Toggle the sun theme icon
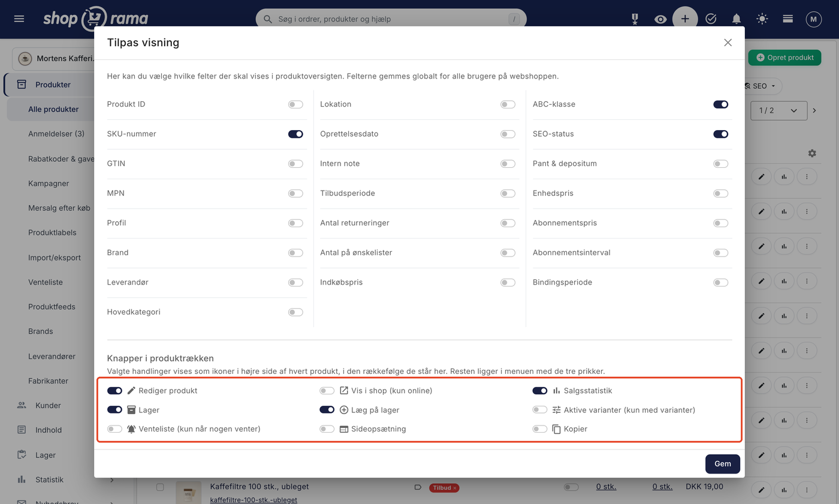 coord(762,19)
